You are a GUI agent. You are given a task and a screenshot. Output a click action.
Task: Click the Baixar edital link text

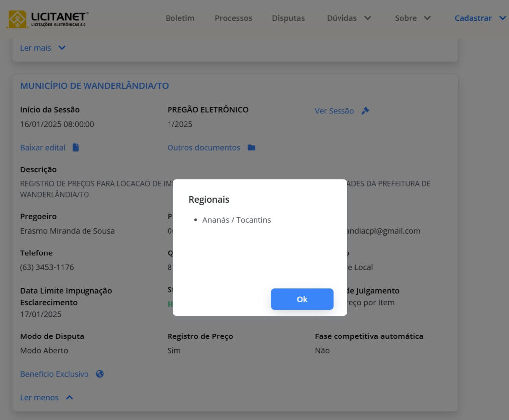pyautogui.click(x=43, y=147)
